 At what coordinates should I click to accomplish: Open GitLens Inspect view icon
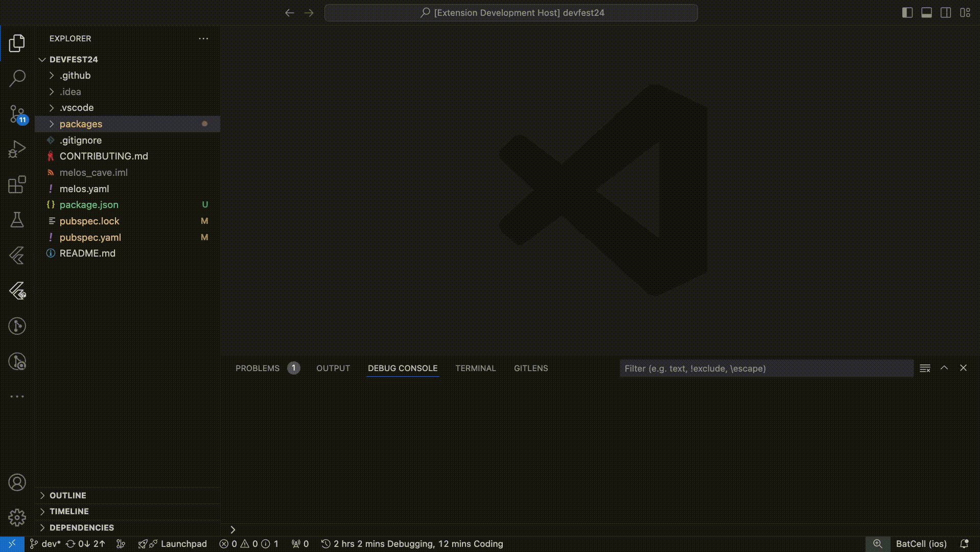tap(17, 361)
